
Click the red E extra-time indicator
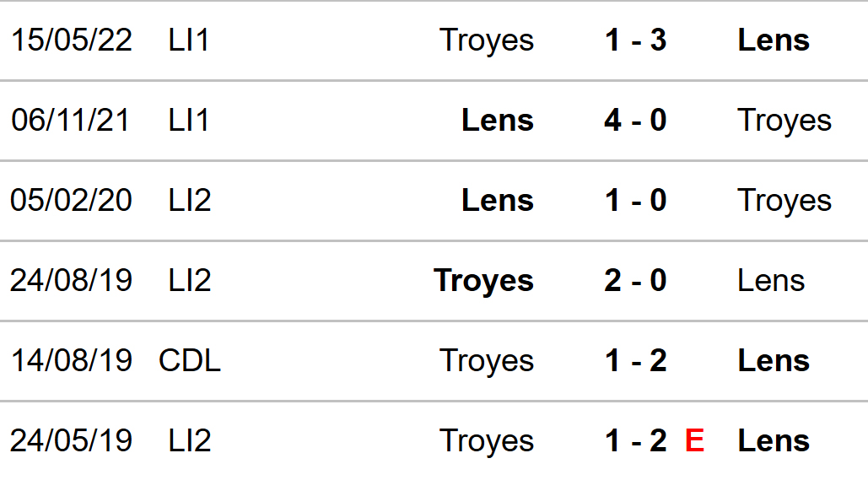[x=694, y=440]
